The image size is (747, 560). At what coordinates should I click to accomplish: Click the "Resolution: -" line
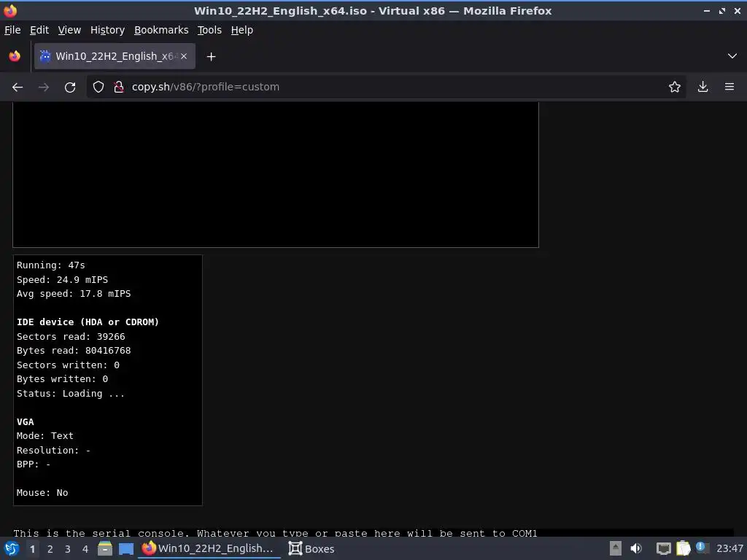[x=53, y=451]
